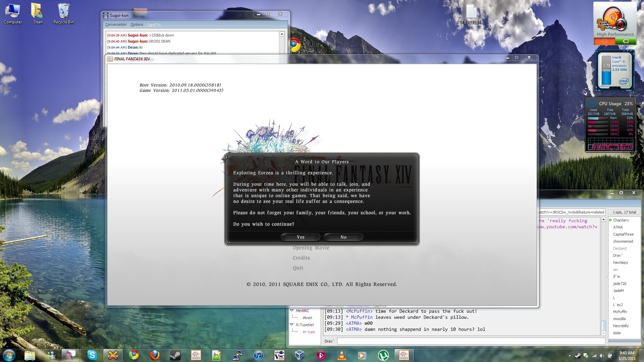Select jade720 in the IRC user list
Image resolution: width=644 pixels, height=362 pixels.
620,284
